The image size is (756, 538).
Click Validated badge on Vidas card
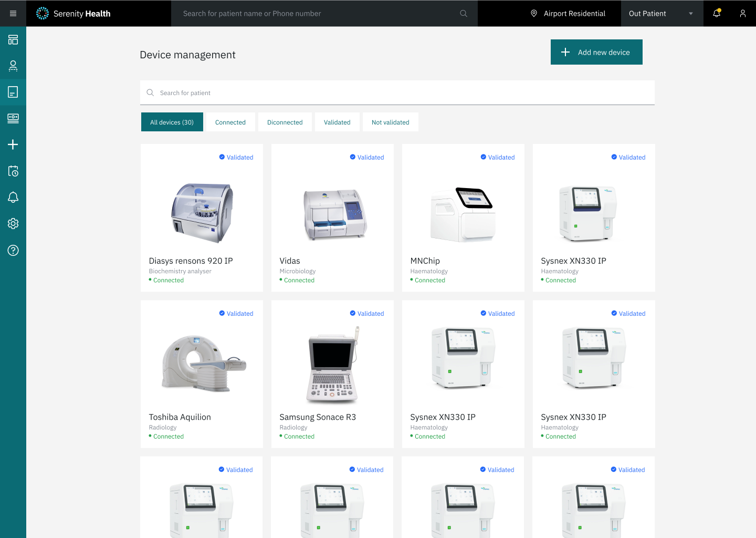[367, 157]
